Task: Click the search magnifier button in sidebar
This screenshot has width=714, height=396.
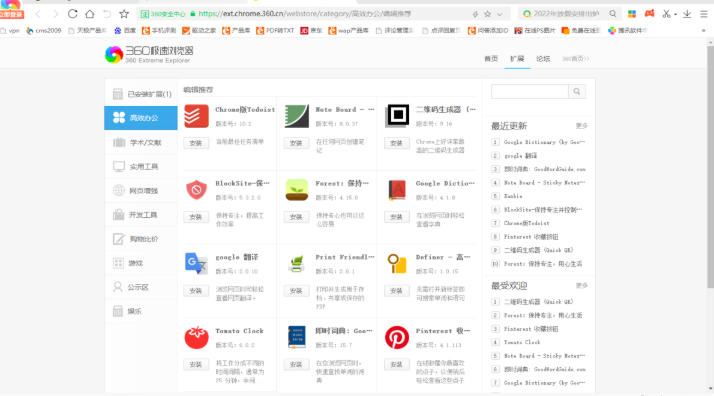Action: click(577, 91)
